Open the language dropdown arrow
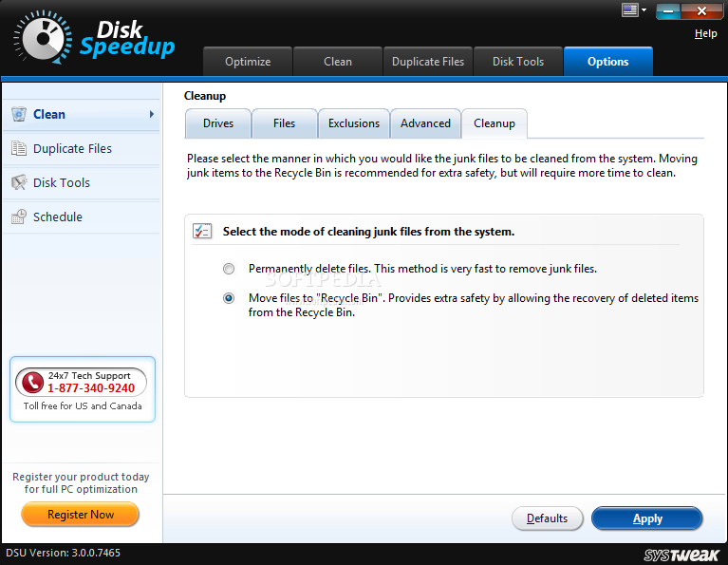This screenshot has width=728, height=565. [644, 9]
